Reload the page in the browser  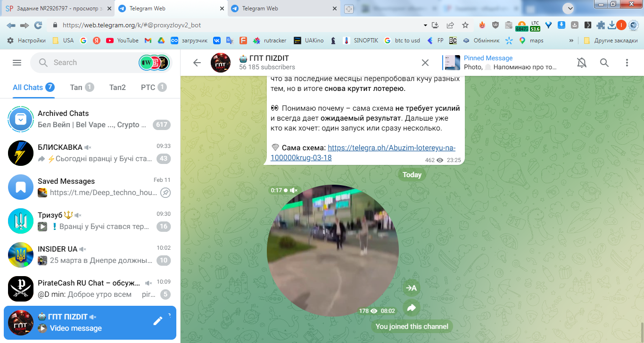38,25
